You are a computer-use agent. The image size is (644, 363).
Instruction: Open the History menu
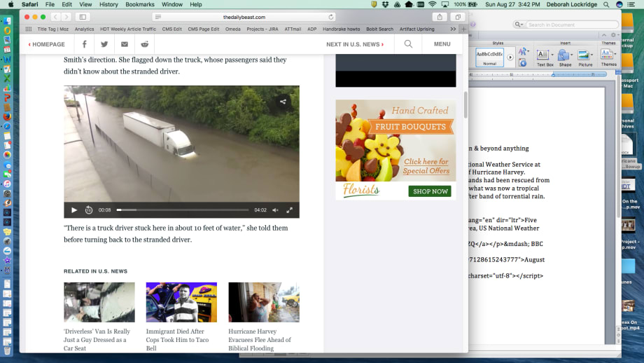[x=108, y=4]
